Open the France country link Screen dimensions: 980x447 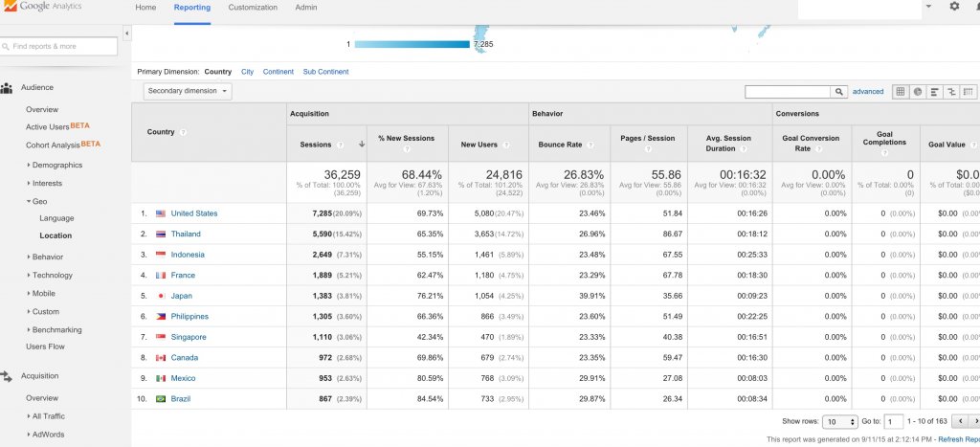[183, 276]
